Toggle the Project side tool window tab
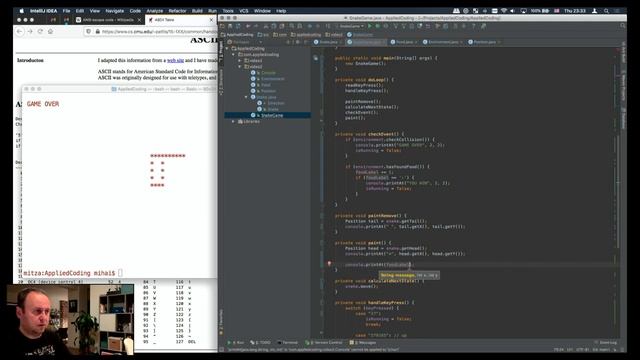 pos(221,51)
